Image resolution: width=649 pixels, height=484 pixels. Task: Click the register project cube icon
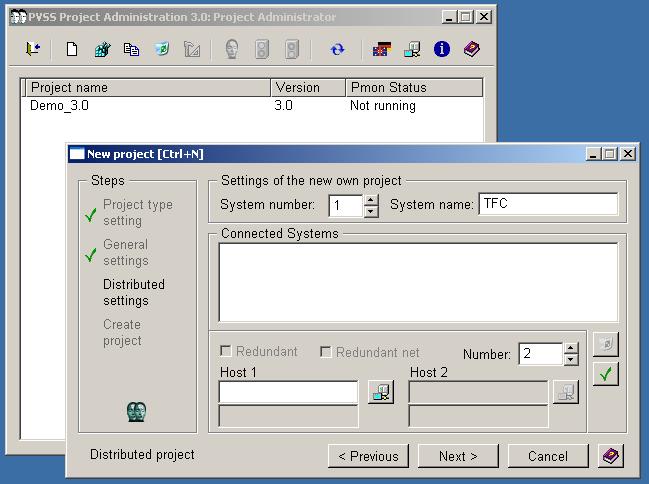click(102, 49)
